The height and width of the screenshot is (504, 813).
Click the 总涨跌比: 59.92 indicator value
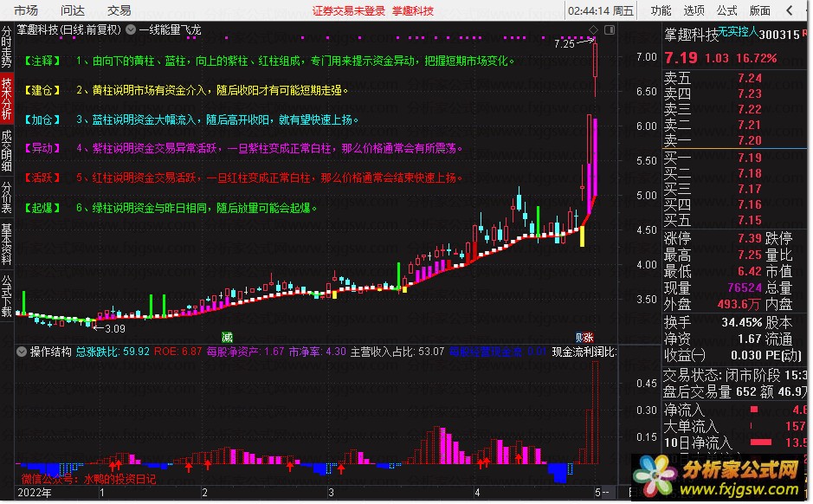tap(113, 352)
